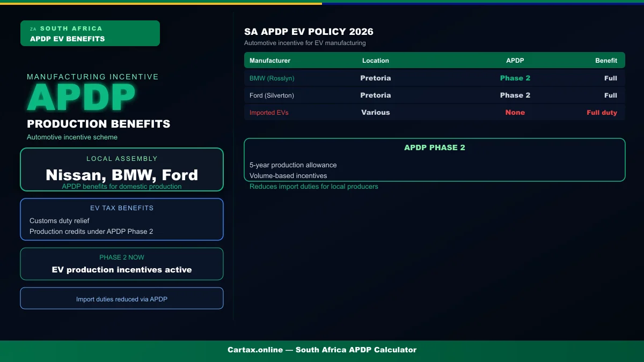This screenshot has height=362, width=644.
Task: Click 'Full duty' in Imported EVs row
Action: [602, 113]
